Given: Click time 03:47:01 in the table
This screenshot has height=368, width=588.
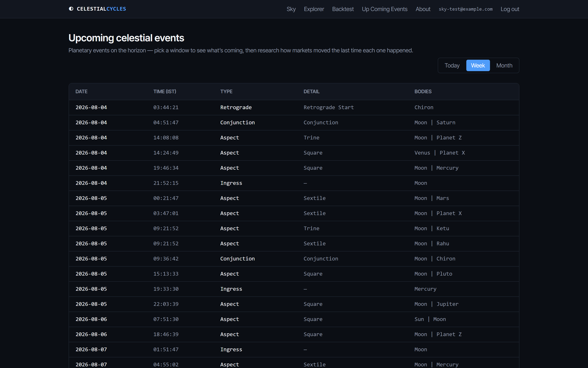Looking at the screenshot, I should (166, 213).
